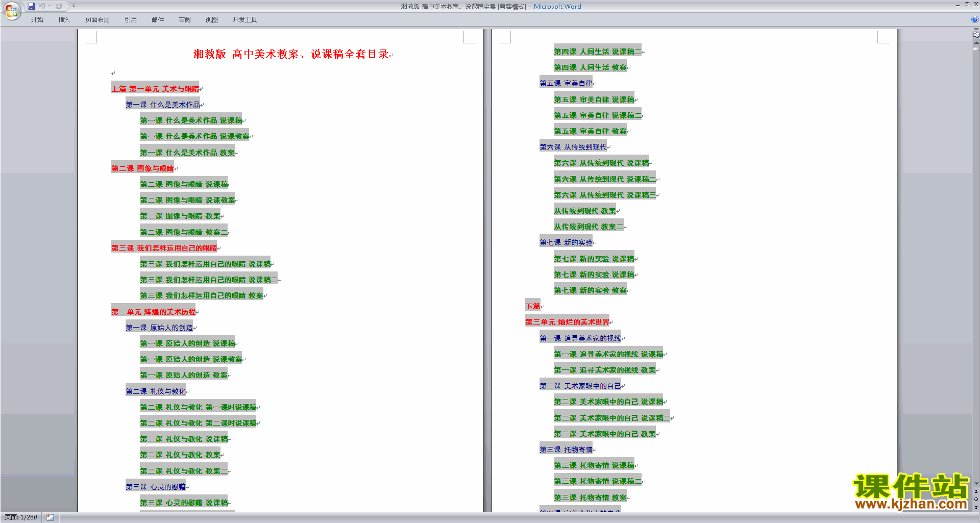Click the macro recording status bar icon

pyautogui.click(x=50, y=517)
